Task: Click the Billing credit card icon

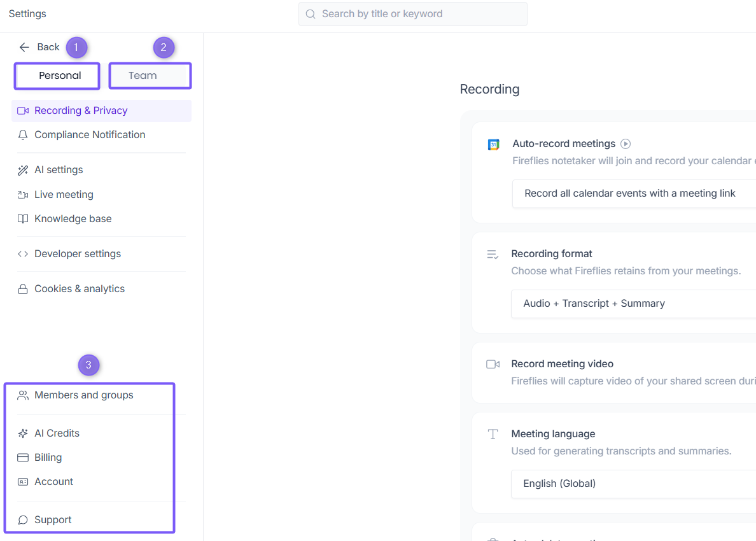Action: (23, 458)
